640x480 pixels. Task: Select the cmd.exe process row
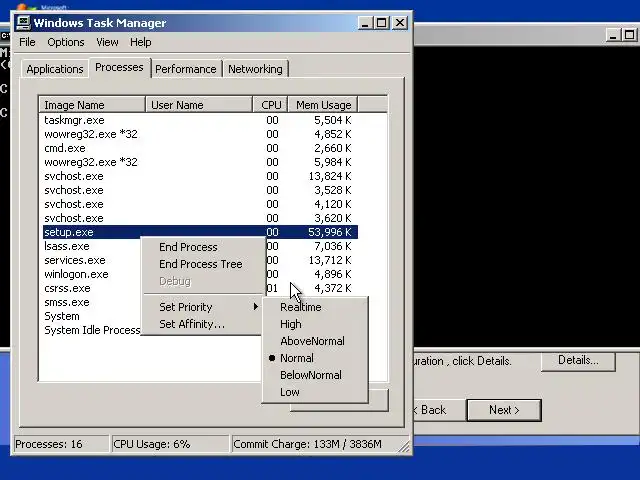coord(200,148)
